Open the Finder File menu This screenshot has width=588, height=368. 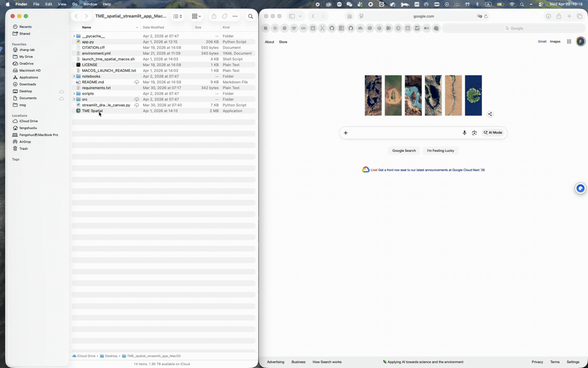click(x=36, y=4)
